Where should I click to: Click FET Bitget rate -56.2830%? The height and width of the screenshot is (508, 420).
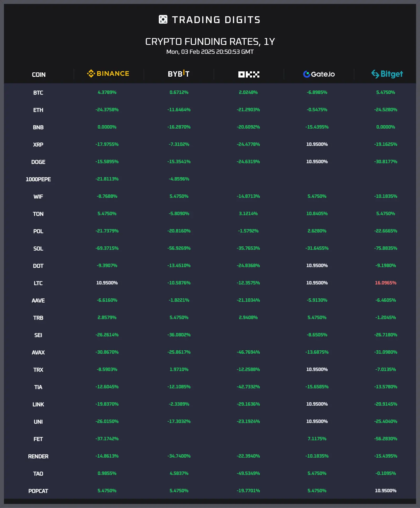coord(386,439)
